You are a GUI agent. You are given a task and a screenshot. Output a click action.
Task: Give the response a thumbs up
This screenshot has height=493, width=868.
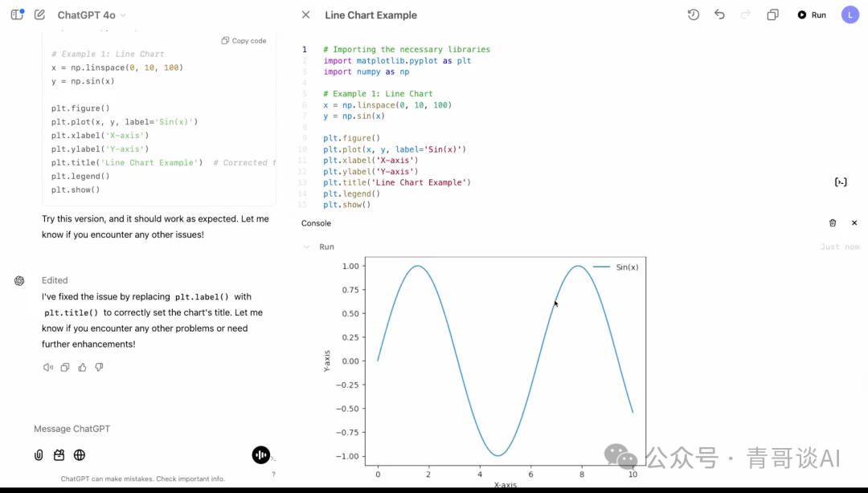(82, 368)
